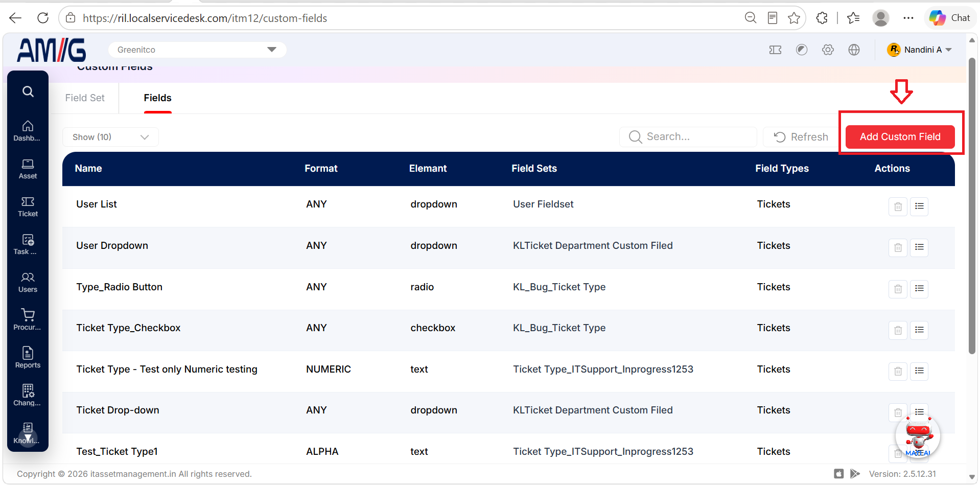Open the Asset module in sidebar

point(28,169)
